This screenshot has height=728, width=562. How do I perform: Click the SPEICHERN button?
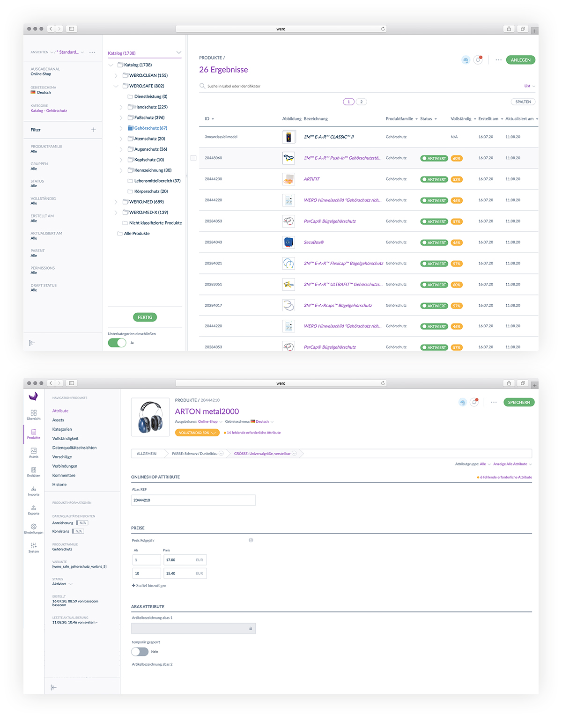pos(519,402)
